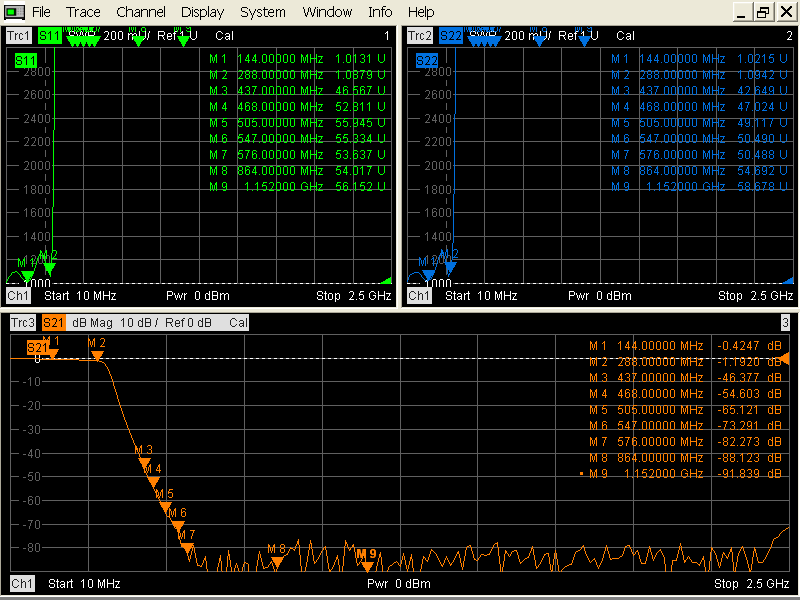Open the System menu

coord(262,12)
